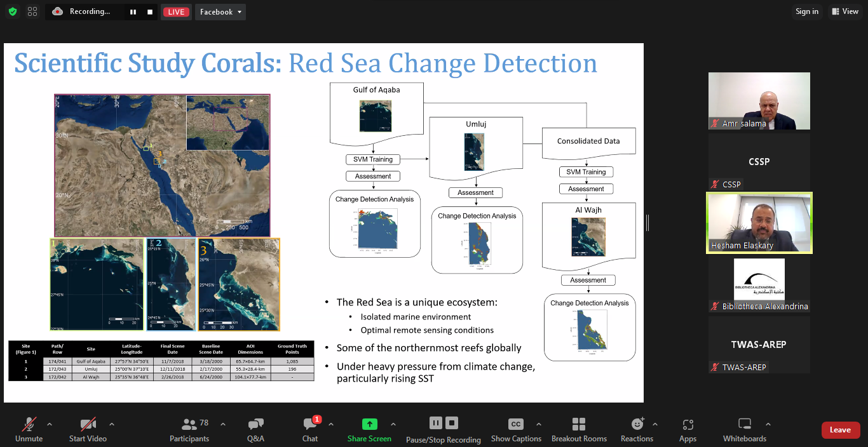Expand the Facebook live stream dropdown
Image resolution: width=868 pixels, height=447 pixels.
220,11
